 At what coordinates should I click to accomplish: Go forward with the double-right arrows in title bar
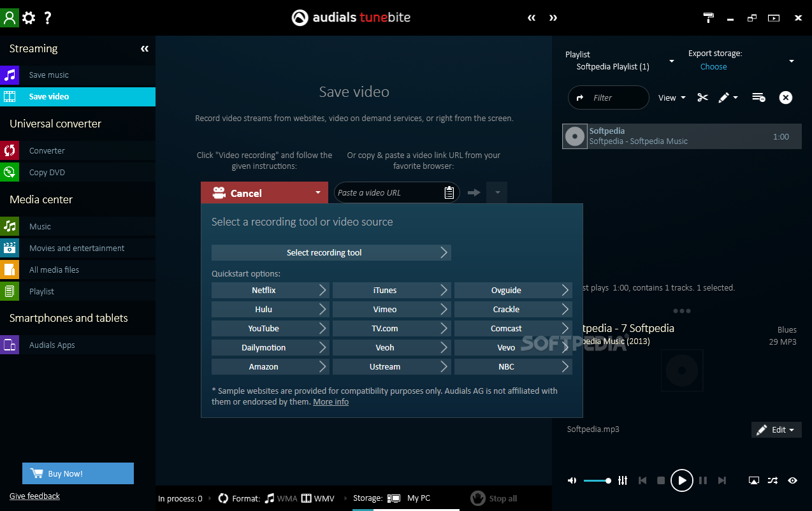[553, 18]
